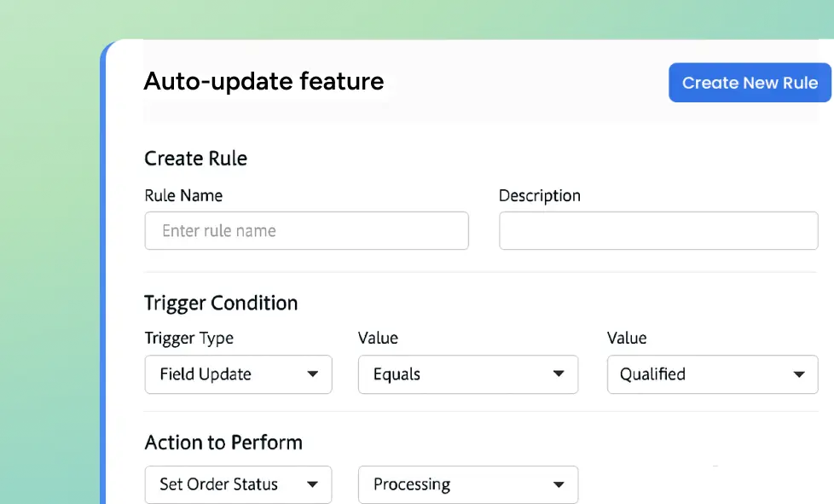This screenshot has width=834, height=504.
Task: Click the down arrow beside Processing
Action: pyautogui.click(x=559, y=484)
